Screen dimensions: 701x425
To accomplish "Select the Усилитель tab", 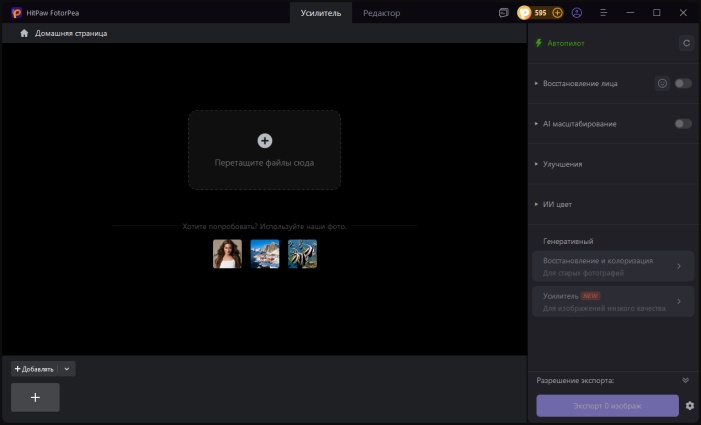I will click(320, 13).
